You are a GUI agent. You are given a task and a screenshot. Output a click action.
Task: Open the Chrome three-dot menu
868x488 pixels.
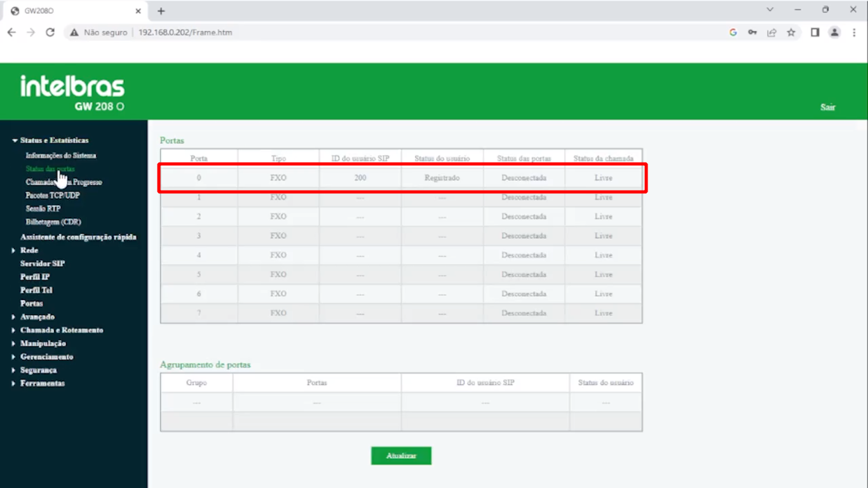tap(854, 32)
